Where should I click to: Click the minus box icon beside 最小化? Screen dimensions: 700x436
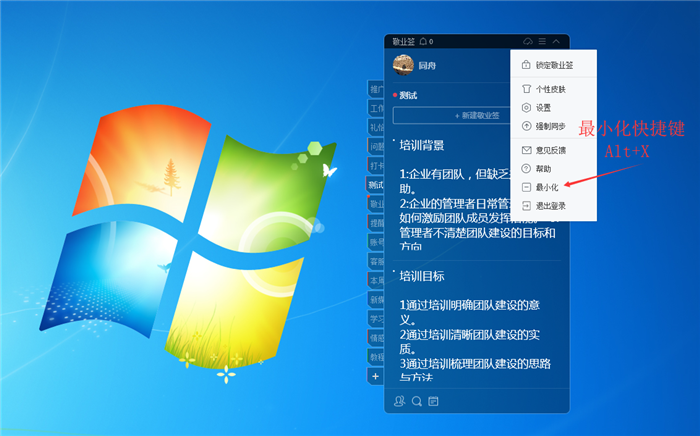pos(526,187)
